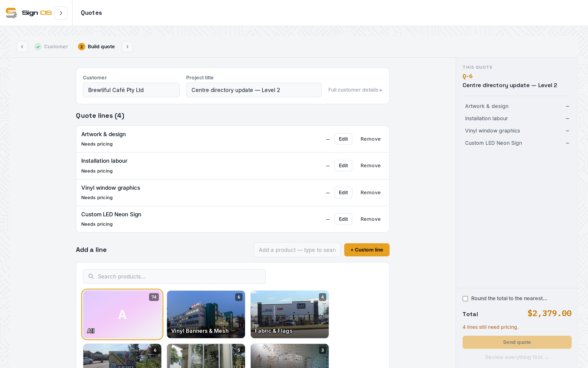
Task: Remove the Custom LED Neon Sign line
Action: (x=370, y=219)
